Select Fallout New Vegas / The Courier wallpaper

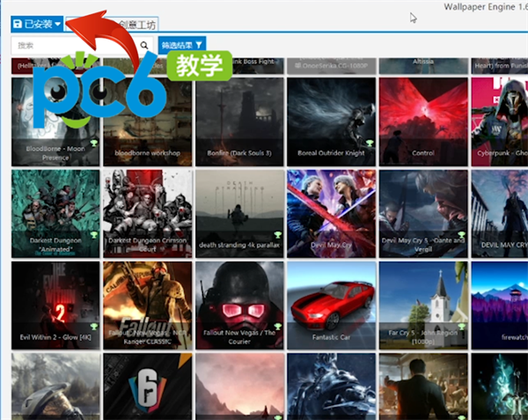click(x=239, y=306)
